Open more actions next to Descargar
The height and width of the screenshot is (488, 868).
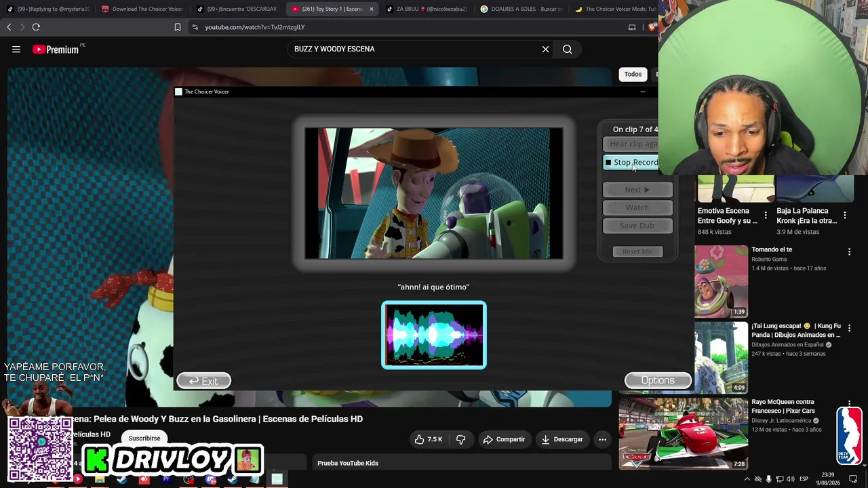[x=602, y=439]
